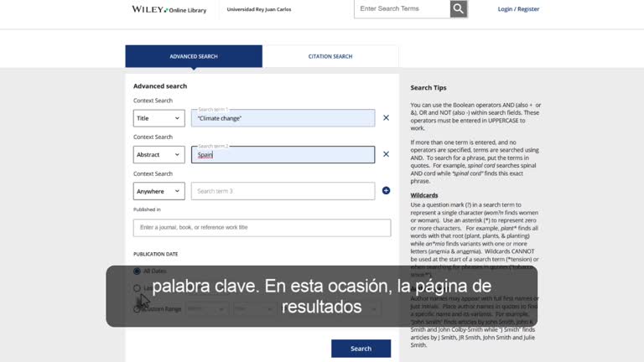Open the Login / Register link

click(x=518, y=9)
